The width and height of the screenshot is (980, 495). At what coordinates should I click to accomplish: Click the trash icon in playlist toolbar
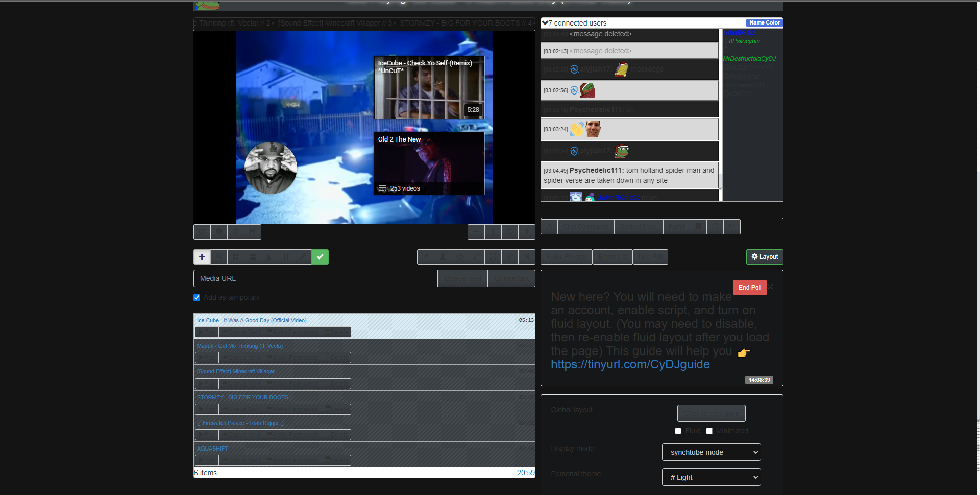(x=269, y=257)
